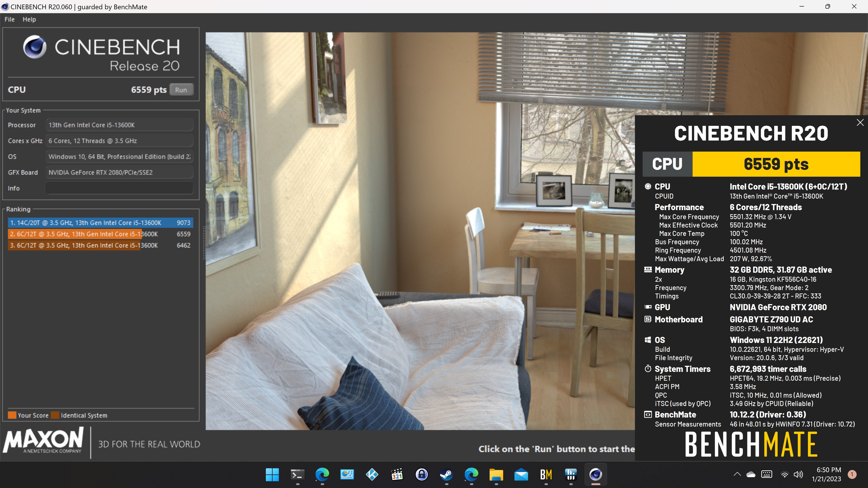
Task: Open Steam from the taskbar
Action: (446, 474)
